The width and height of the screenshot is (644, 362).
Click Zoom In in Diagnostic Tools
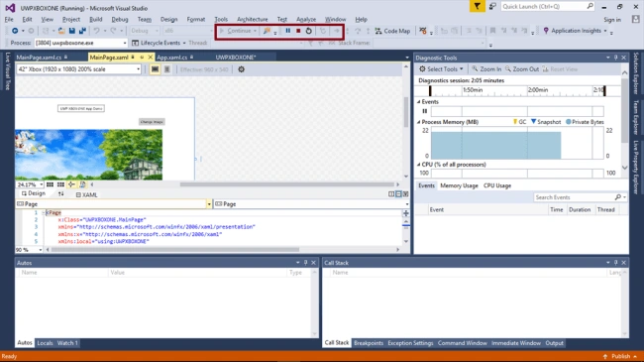tap(486, 69)
